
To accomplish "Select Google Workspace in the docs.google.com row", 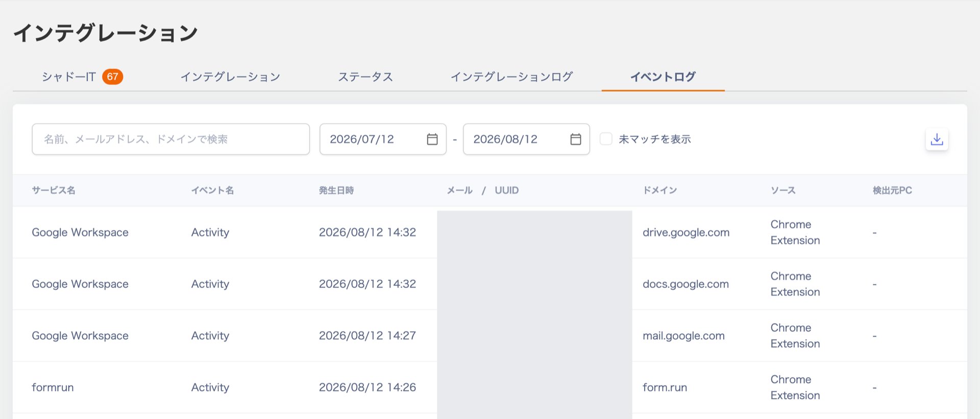I will 80,284.
